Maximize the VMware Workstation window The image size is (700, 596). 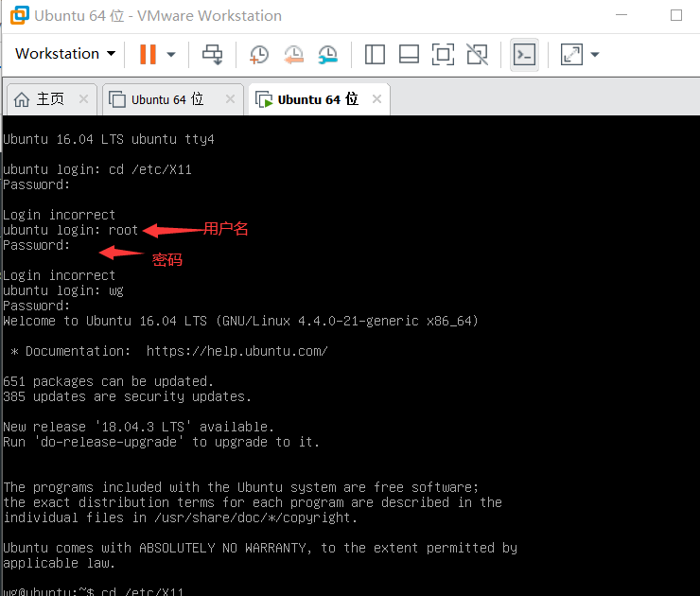pyautogui.click(x=676, y=15)
